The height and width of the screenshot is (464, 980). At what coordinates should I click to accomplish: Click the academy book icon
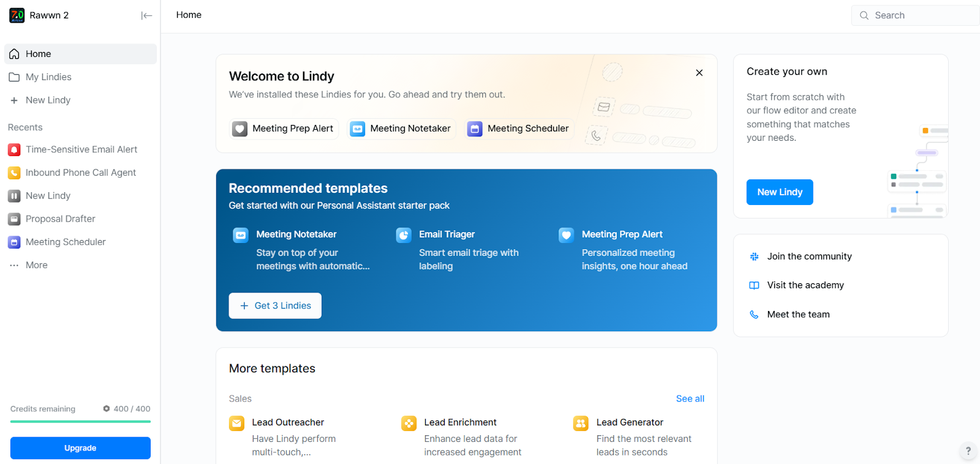(754, 285)
